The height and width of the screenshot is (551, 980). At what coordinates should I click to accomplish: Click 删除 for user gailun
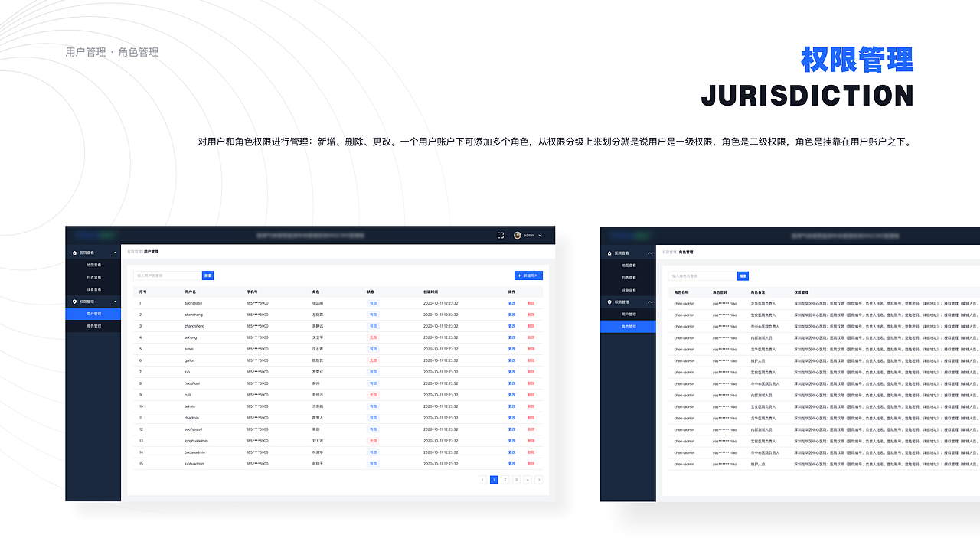click(531, 360)
